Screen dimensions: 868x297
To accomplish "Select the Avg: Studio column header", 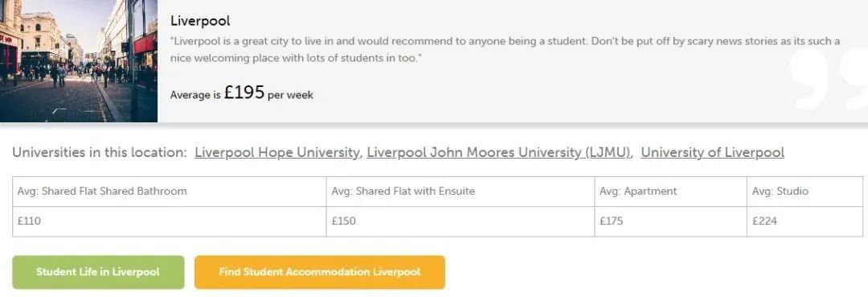I will [x=805, y=192].
